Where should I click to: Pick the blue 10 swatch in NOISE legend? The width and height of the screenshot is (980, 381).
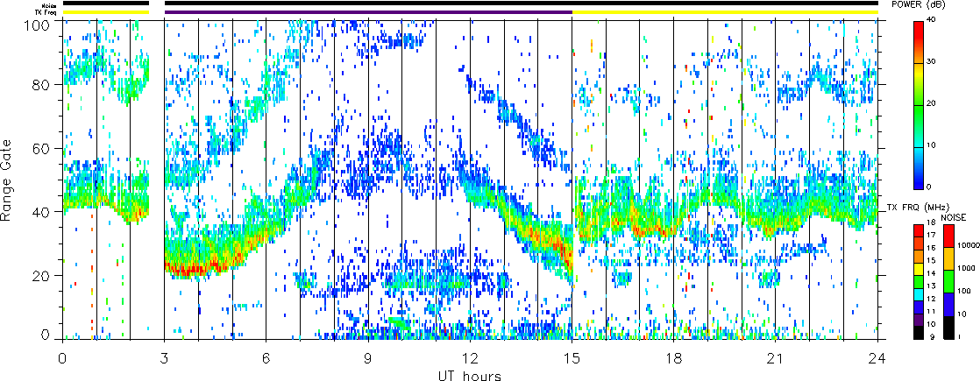tap(948, 304)
